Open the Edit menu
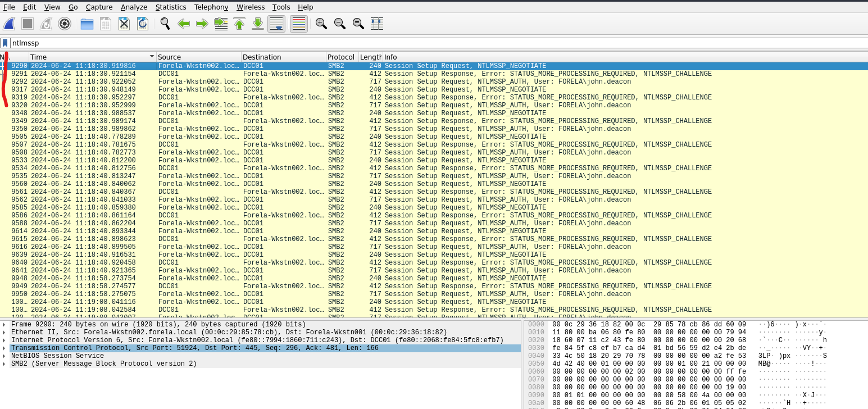868x409 pixels. [29, 7]
